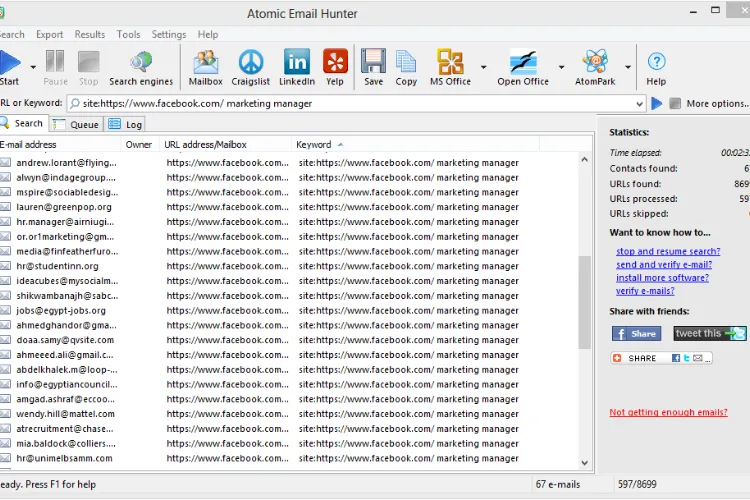This screenshot has height=500, width=750.
Task: Expand the Open Office dropdown arrow
Action: pyautogui.click(x=562, y=68)
